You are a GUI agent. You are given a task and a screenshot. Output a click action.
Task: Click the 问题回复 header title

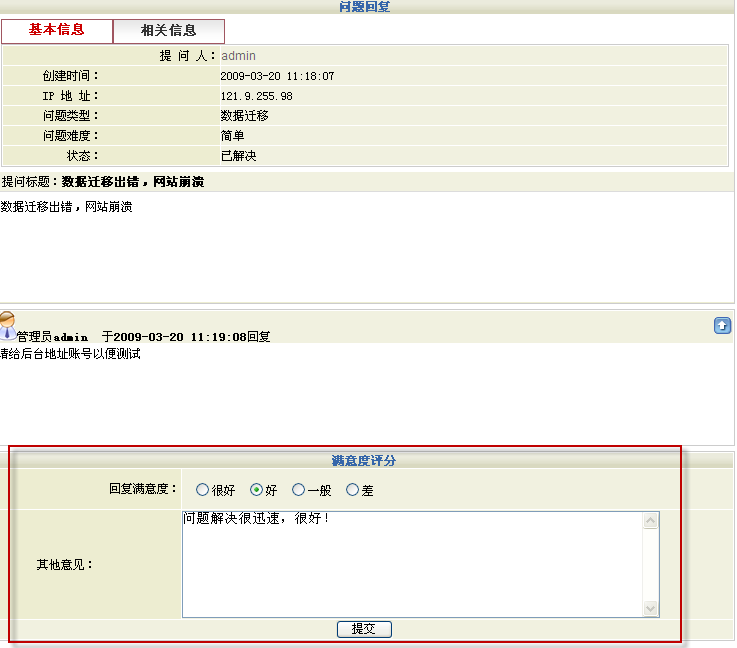[x=365, y=7]
